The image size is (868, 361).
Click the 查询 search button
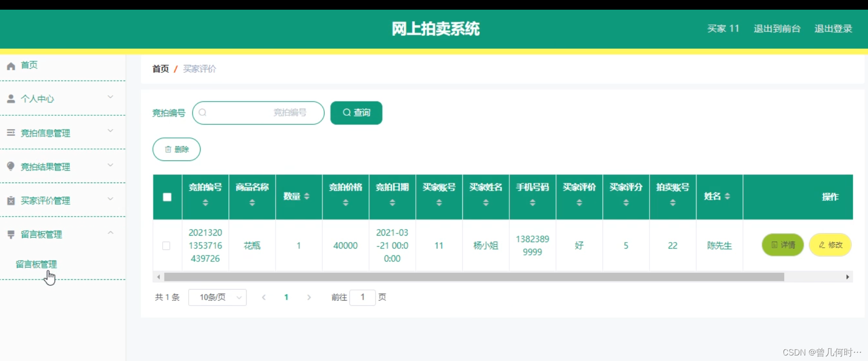356,113
